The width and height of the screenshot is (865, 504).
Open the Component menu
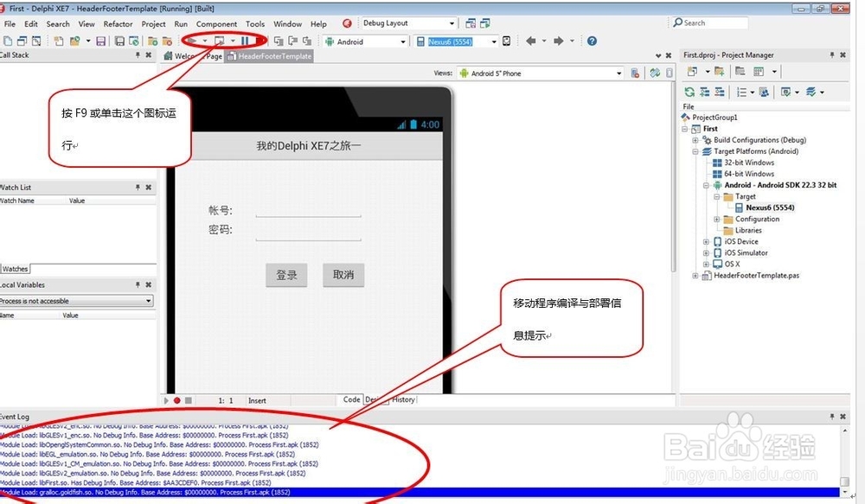coord(216,23)
